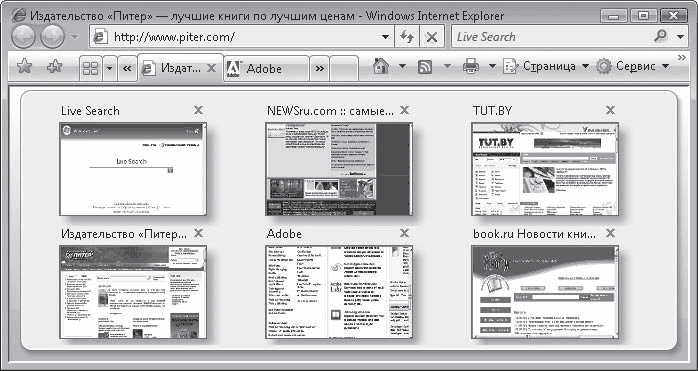
Task: Open the Страница menu
Action: pos(546,66)
